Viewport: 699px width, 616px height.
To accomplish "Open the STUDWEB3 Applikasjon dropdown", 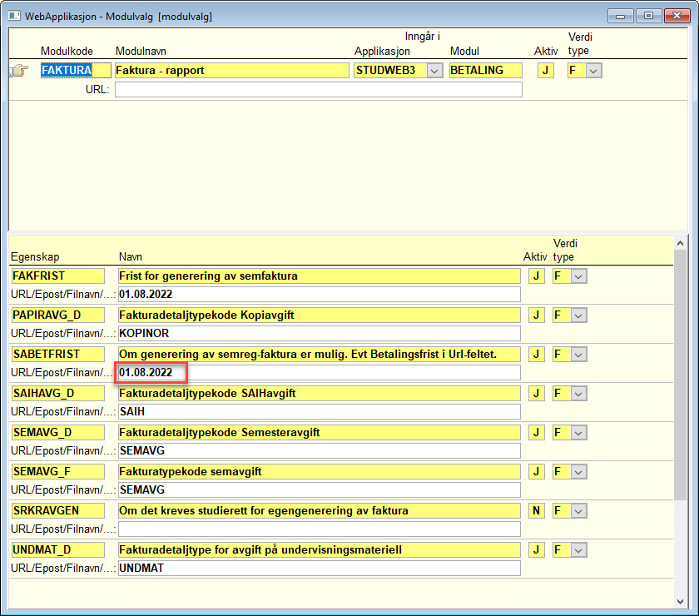I will (434, 71).
